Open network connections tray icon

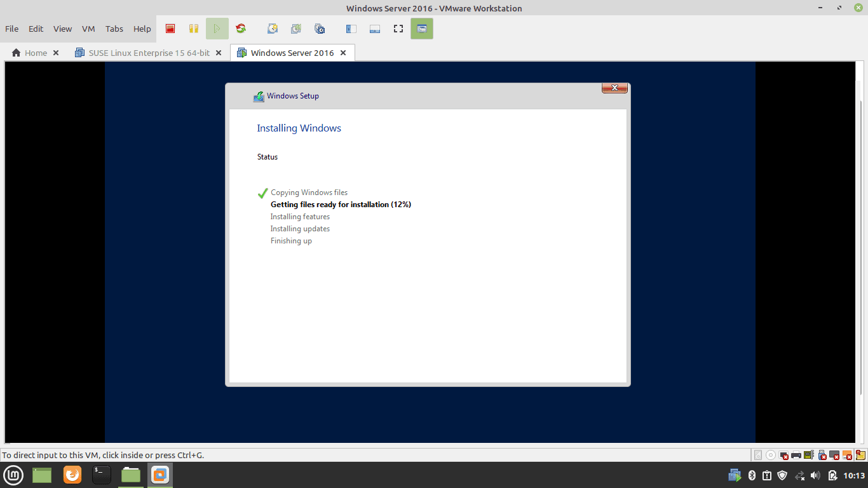799,475
